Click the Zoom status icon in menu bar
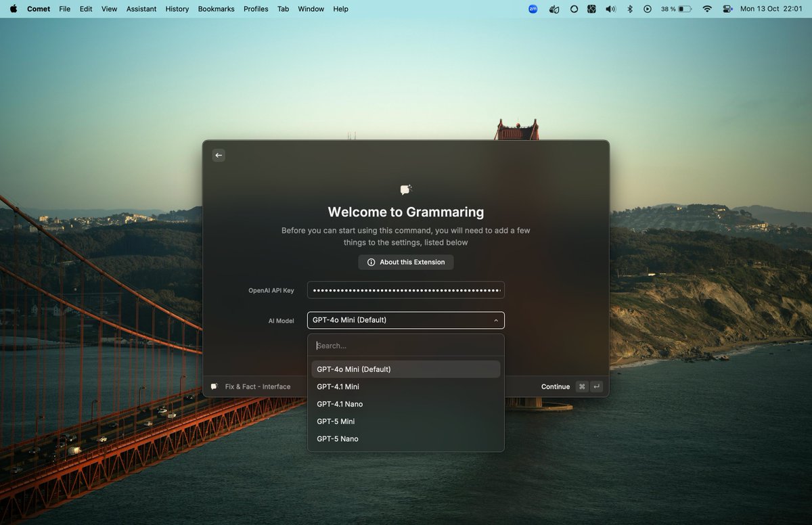The width and height of the screenshot is (812, 525). tap(533, 9)
